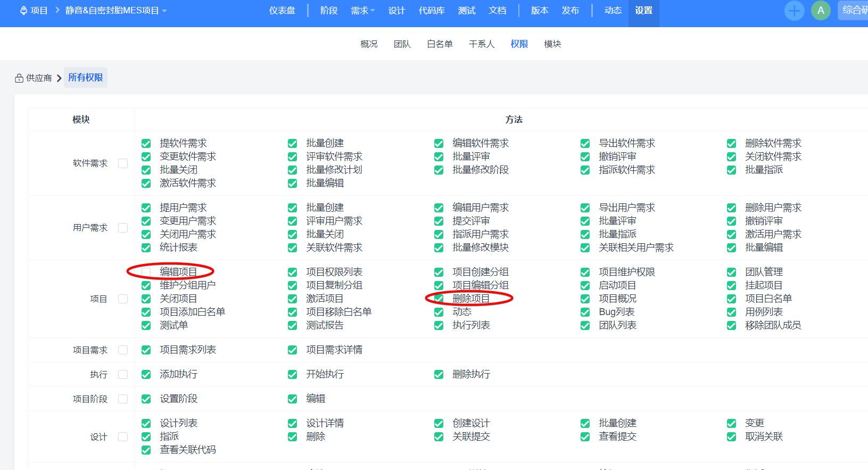868x470 pixels.
Task: Go to 仪表盘 in top navigation
Action: pyautogui.click(x=282, y=11)
